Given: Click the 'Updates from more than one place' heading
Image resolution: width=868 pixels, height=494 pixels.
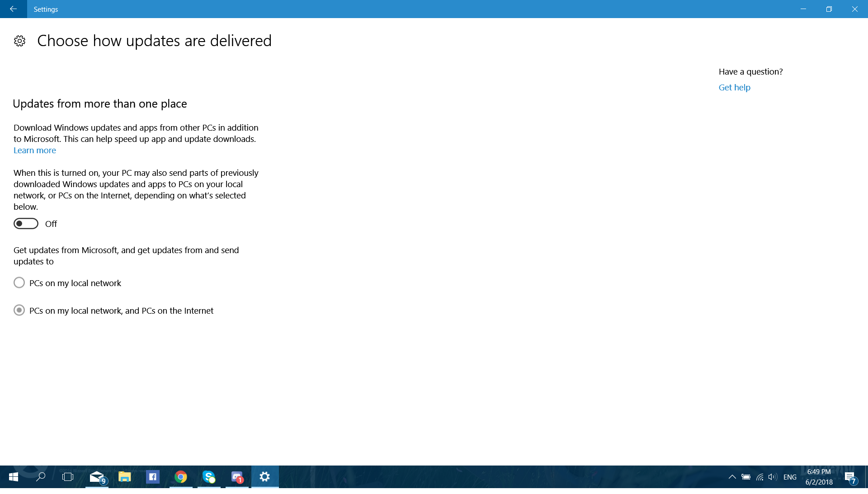Looking at the screenshot, I should (x=100, y=104).
